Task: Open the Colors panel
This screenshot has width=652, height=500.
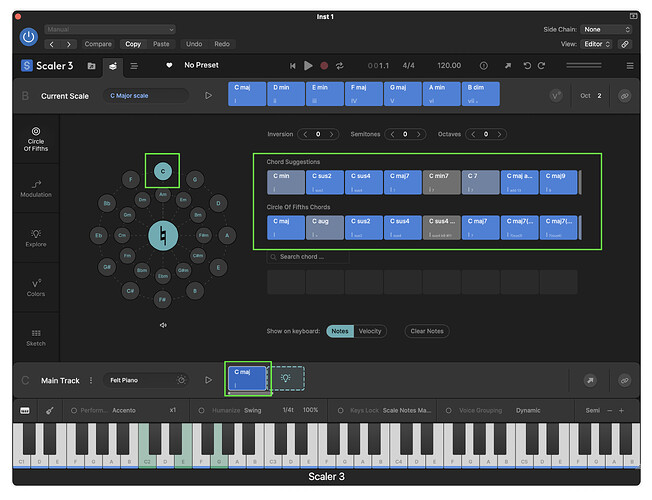Action: pyautogui.click(x=36, y=288)
